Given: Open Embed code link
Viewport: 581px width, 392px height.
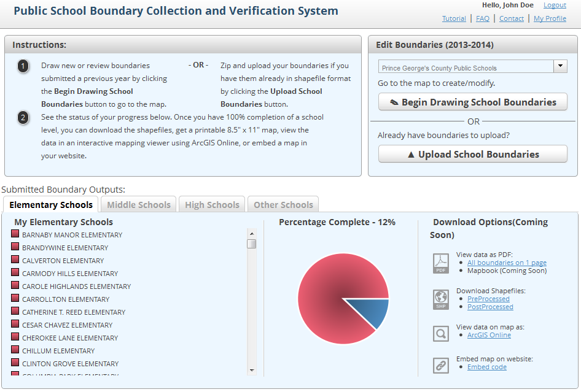Looking at the screenshot, I should (486, 367).
